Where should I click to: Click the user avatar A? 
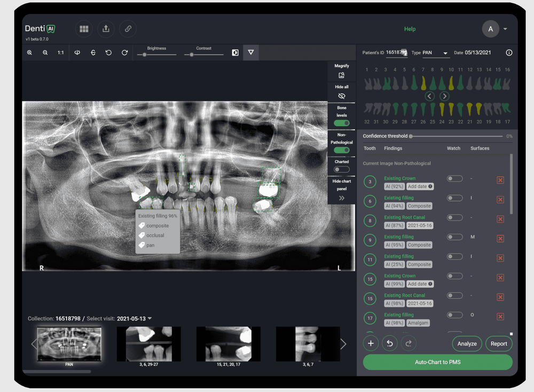(x=490, y=29)
